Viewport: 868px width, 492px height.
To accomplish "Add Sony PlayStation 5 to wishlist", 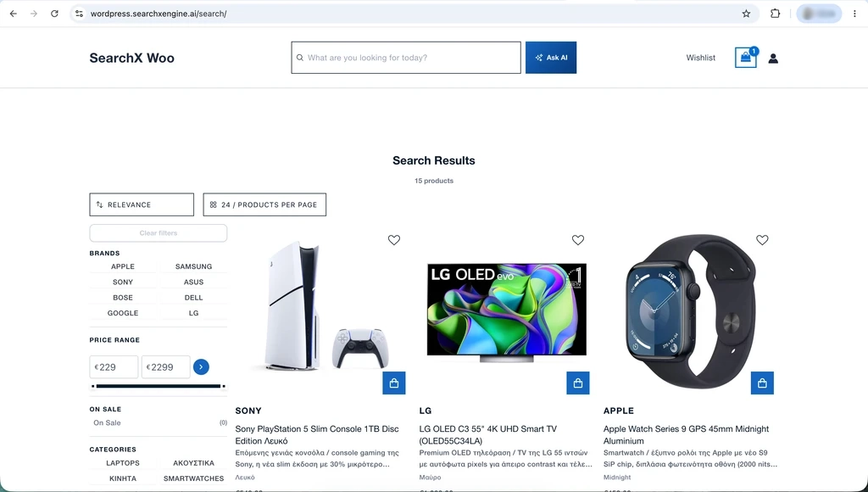I will (393, 240).
